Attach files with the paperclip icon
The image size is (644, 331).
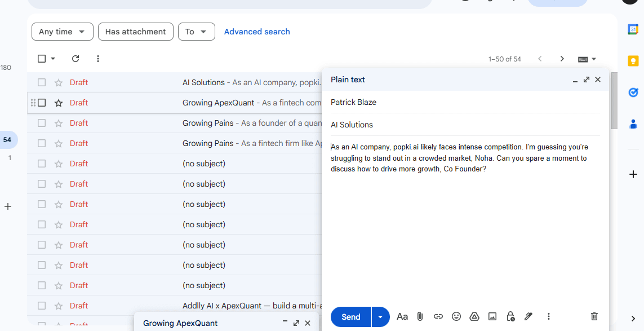(x=420, y=316)
